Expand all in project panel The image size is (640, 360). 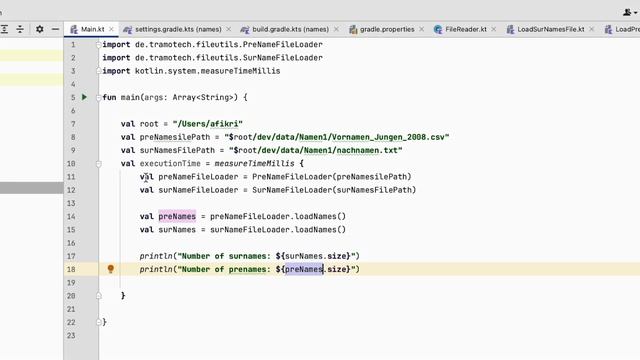click(x=4, y=29)
